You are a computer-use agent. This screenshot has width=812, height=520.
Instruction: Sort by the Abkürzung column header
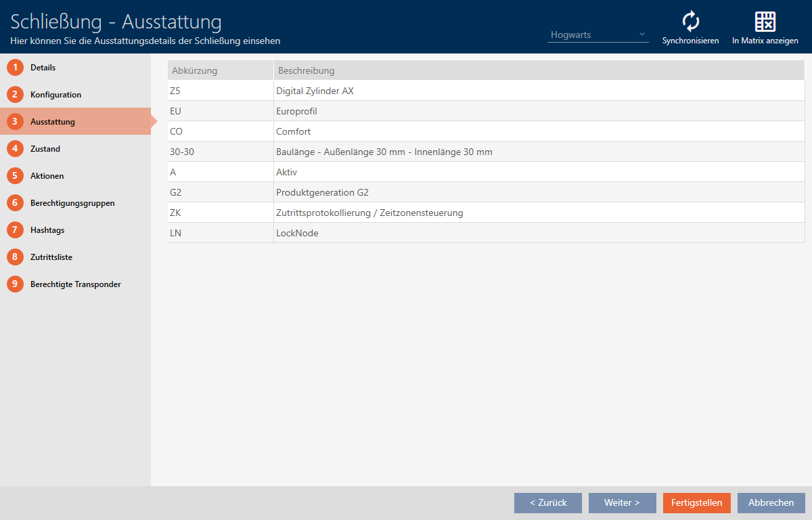pyautogui.click(x=195, y=70)
